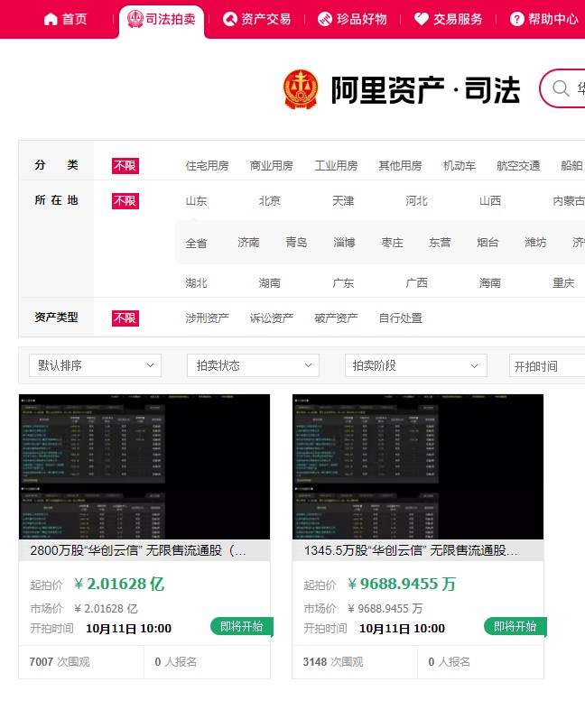The height and width of the screenshot is (728, 585).
Task: Filter by 其他用房 category
Action: [x=400, y=166]
